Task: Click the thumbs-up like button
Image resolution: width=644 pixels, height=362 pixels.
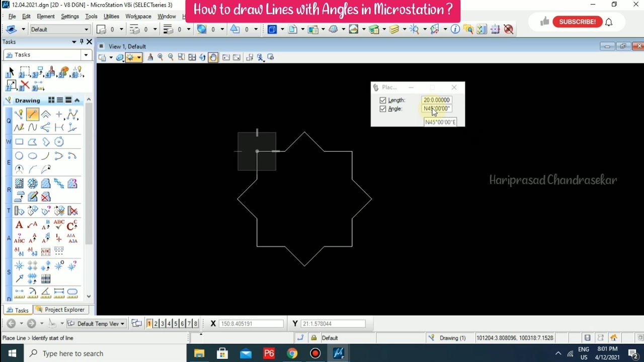Action: pos(544,22)
